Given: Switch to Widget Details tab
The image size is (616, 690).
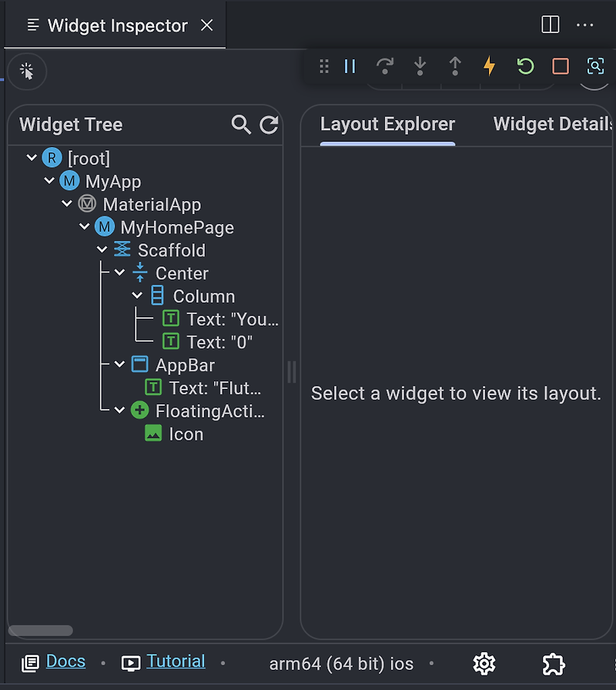Looking at the screenshot, I should coord(551,124).
